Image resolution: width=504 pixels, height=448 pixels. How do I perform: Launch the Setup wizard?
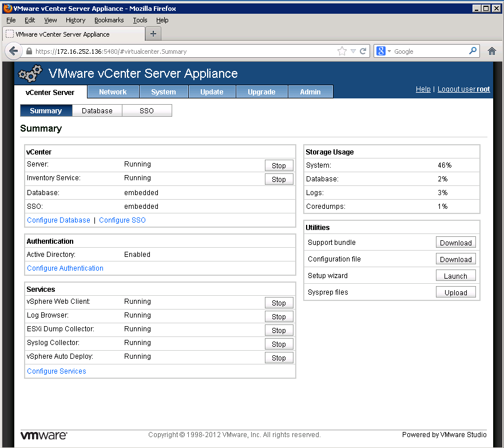tap(456, 276)
